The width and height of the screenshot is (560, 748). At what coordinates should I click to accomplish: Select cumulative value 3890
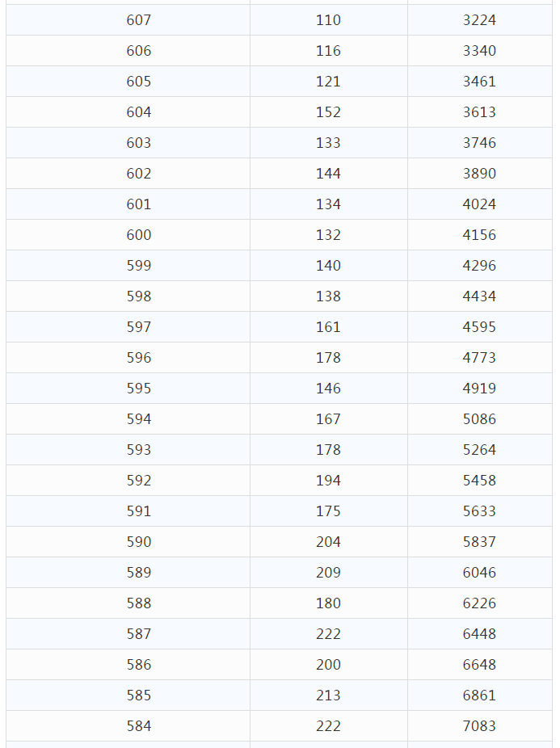click(479, 174)
